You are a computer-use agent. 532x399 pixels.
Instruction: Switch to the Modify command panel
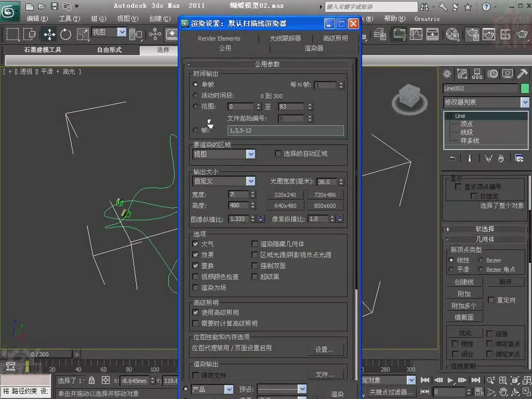tap(462, 74)
